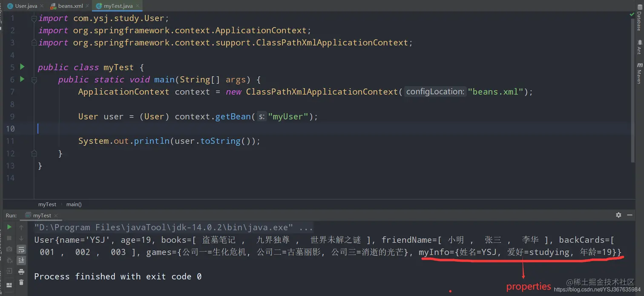644x296 pixels.
Task: Click the ClassPathXmlApplicationContext constructor call
Action: [x=322, y=92]
